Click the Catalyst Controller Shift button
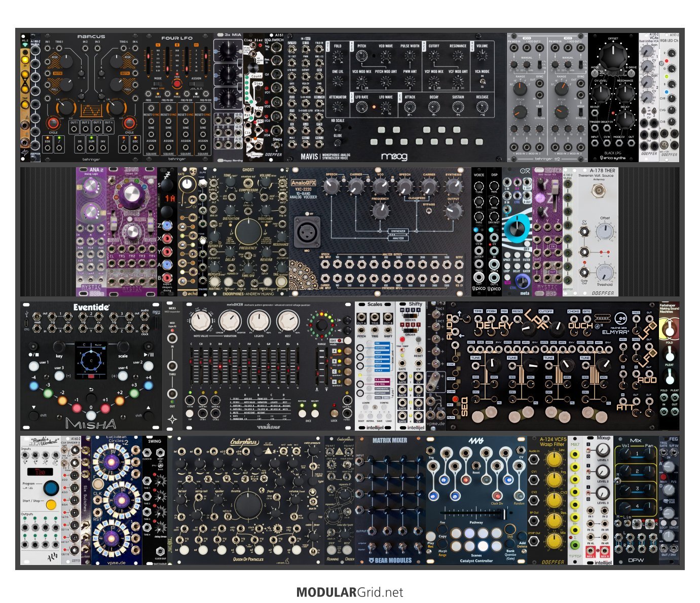Screen dimensions: 700x603 pyautogui.click(x=510, y=530)
